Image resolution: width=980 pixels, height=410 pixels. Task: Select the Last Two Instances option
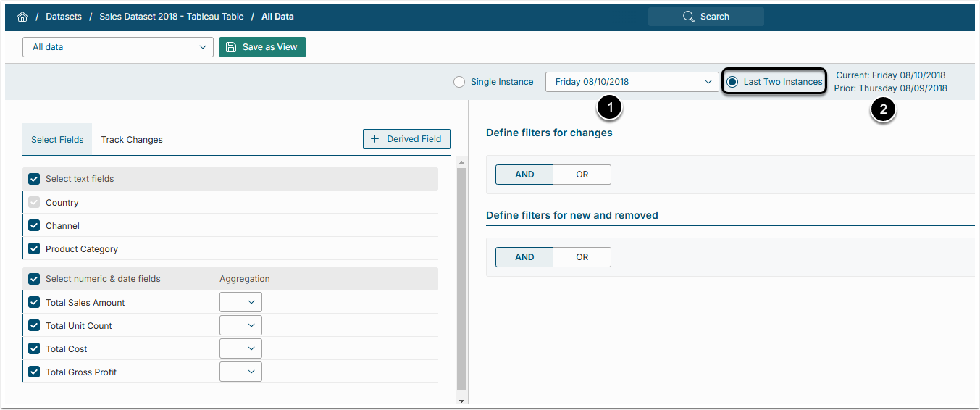click(732, 82)
